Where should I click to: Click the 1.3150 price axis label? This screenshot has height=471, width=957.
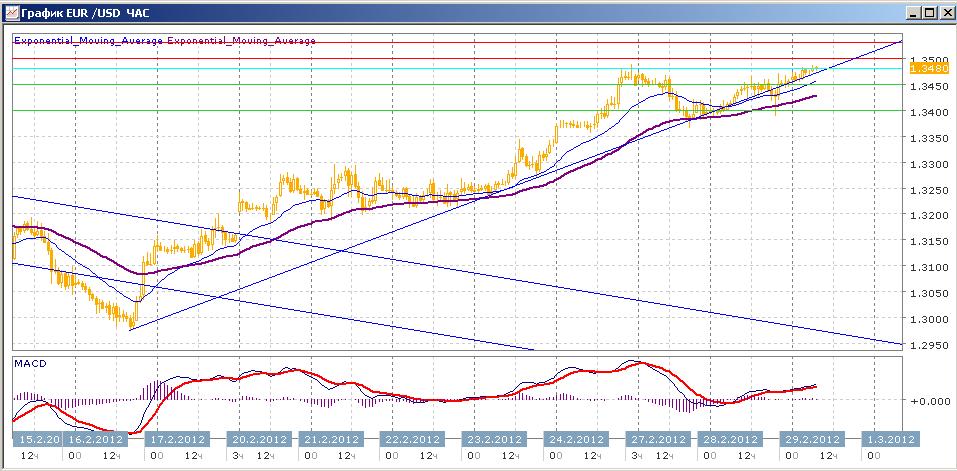point(929,242)
